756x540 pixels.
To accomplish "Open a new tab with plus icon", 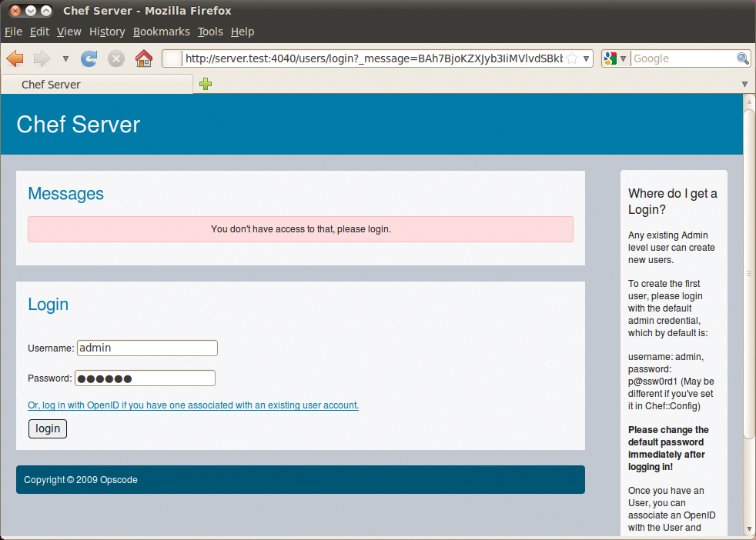I will coord(206,84).
